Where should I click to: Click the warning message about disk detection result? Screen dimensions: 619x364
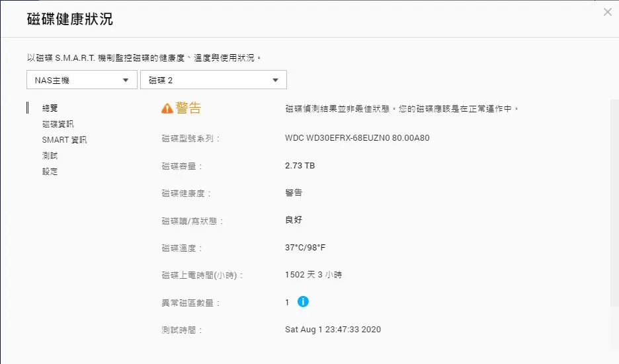point(402,108)
